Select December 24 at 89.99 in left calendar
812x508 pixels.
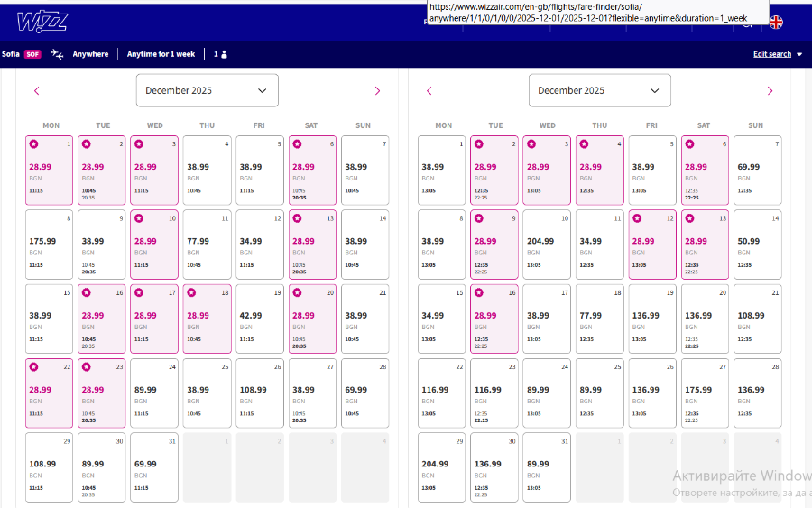click(154, 393)
